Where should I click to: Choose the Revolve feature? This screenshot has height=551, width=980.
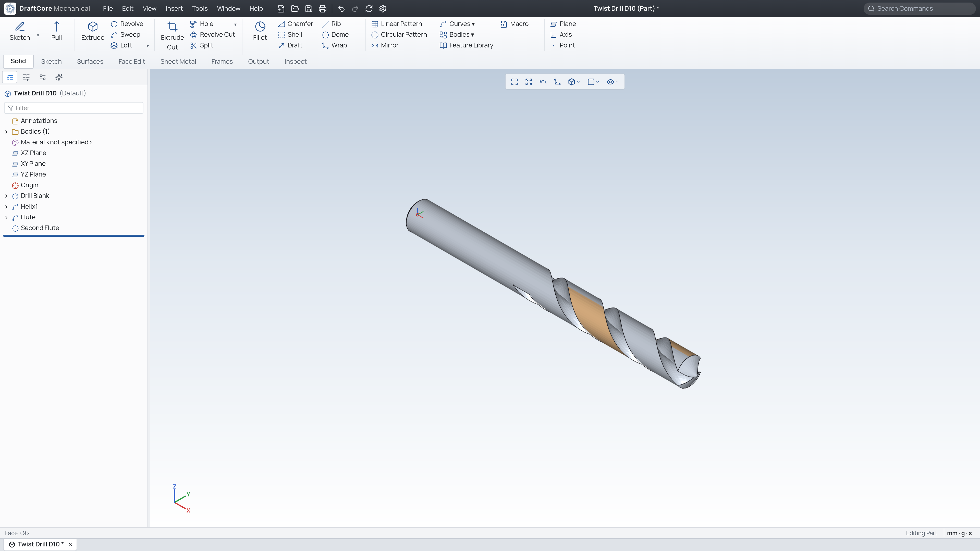pyautogui.click(x=127, y=24)
